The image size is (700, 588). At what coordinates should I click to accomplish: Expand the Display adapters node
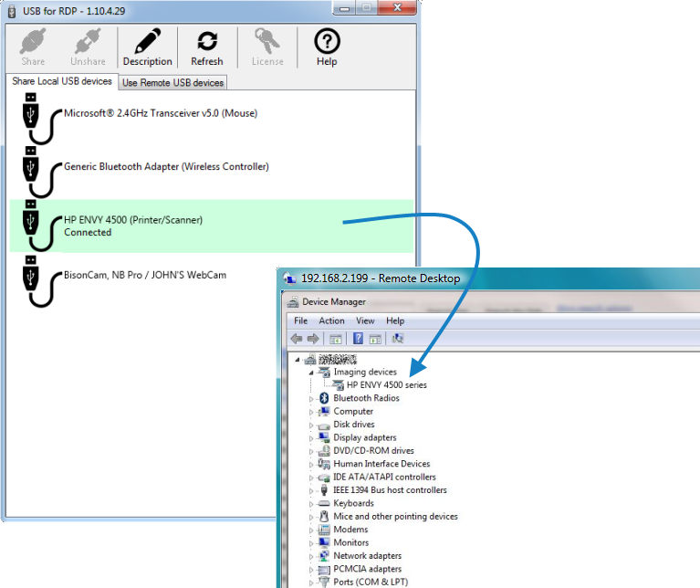coord(311,438)
